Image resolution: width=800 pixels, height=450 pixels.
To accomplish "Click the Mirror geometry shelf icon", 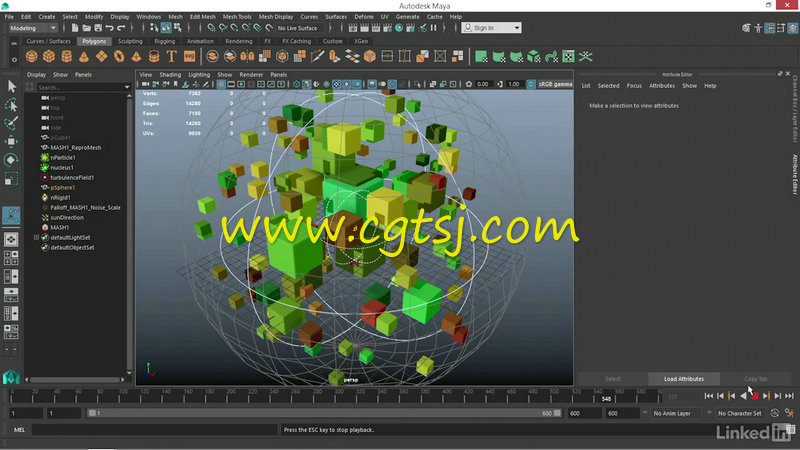I will tap(247, 56).
